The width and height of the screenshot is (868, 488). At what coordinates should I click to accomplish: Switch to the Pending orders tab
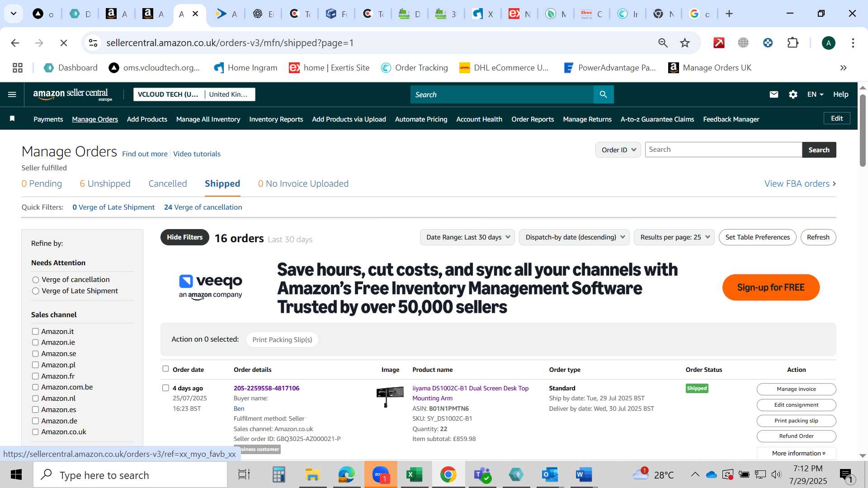tap(42, 184)
